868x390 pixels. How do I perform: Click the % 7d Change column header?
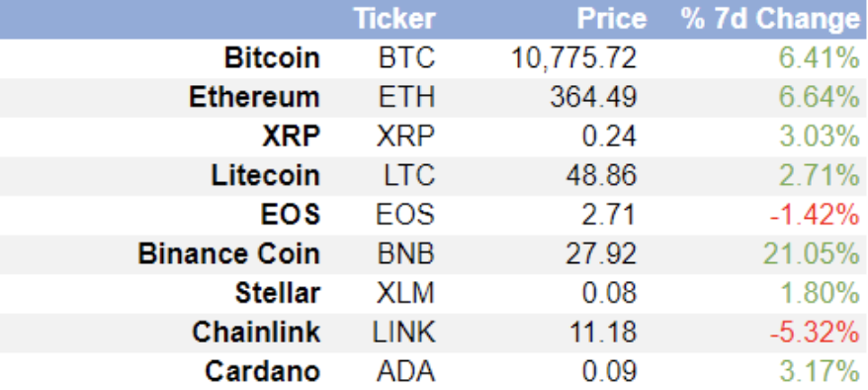(x=771, y=19)
